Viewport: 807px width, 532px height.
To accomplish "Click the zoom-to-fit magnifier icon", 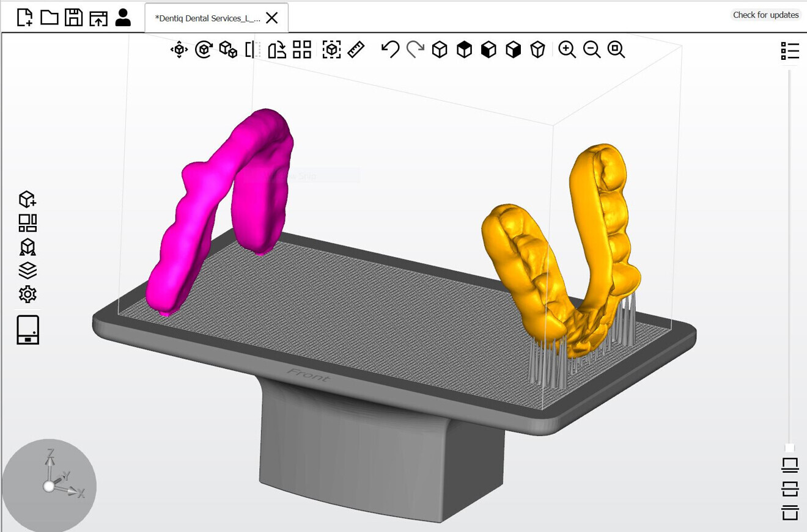I will tap(616, 49).
